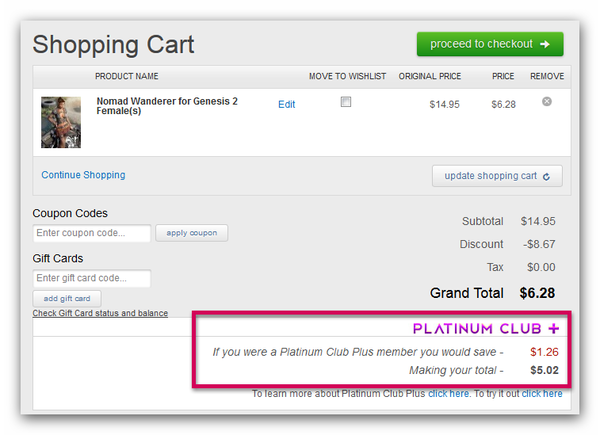Viewport: 600px width, 435px height.
Task: Click the Shopping Cart page heading
Action: click(x=113, y=45)
